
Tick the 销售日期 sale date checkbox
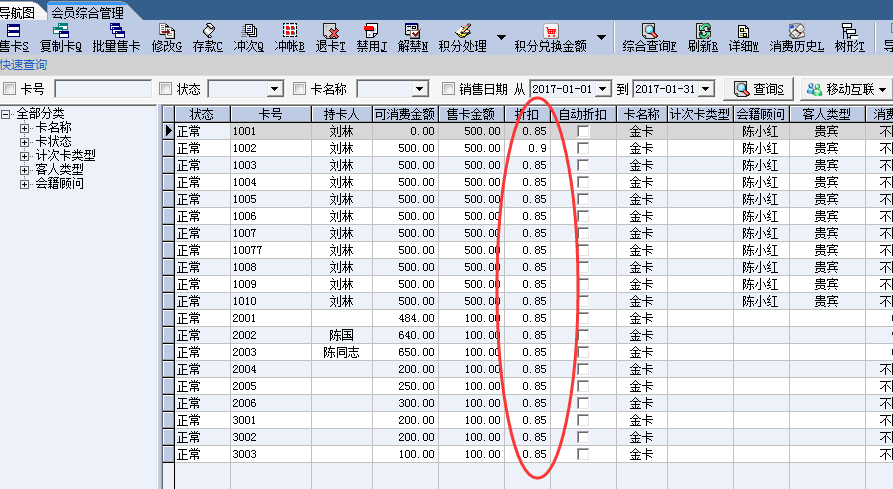(448, 89)
